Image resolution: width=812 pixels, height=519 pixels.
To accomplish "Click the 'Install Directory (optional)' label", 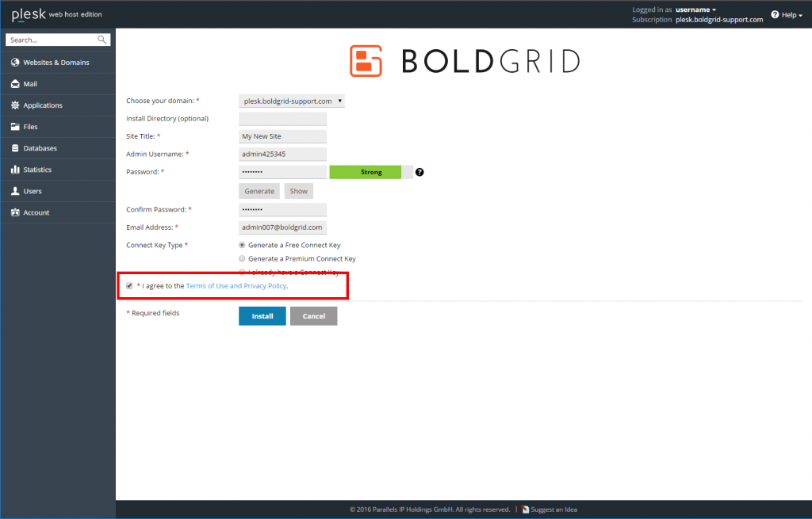I will click(x=167, y=119).
